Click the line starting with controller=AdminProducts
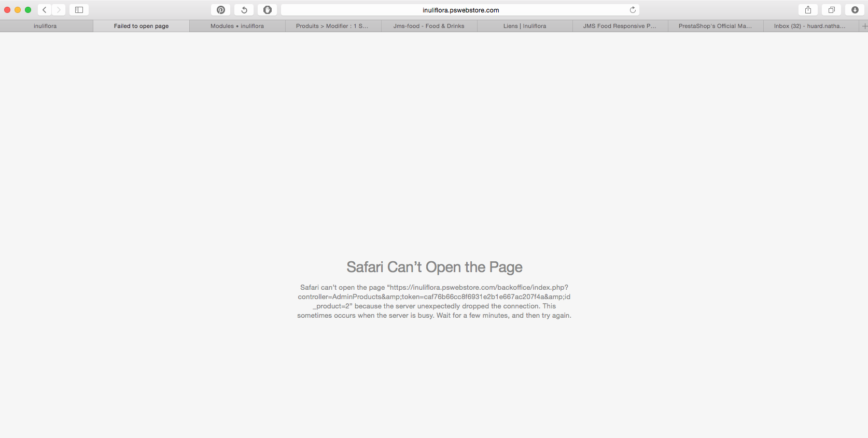 click(434, 296)
